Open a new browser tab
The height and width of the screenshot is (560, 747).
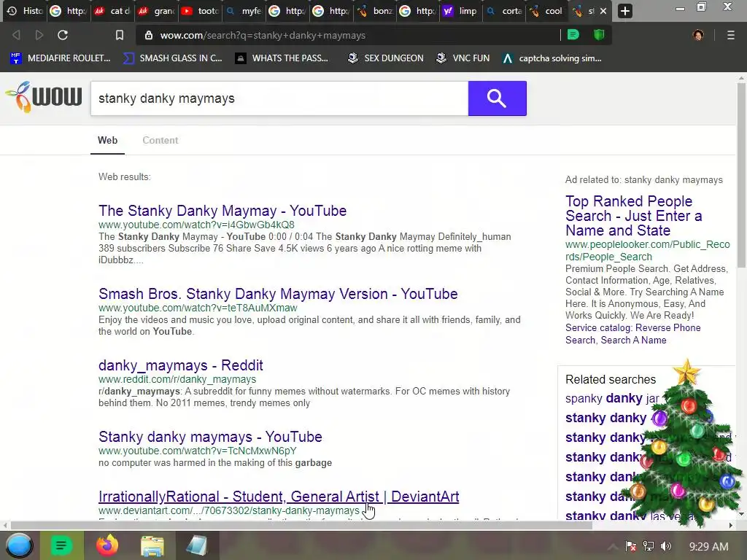click(x=625, y=11)
